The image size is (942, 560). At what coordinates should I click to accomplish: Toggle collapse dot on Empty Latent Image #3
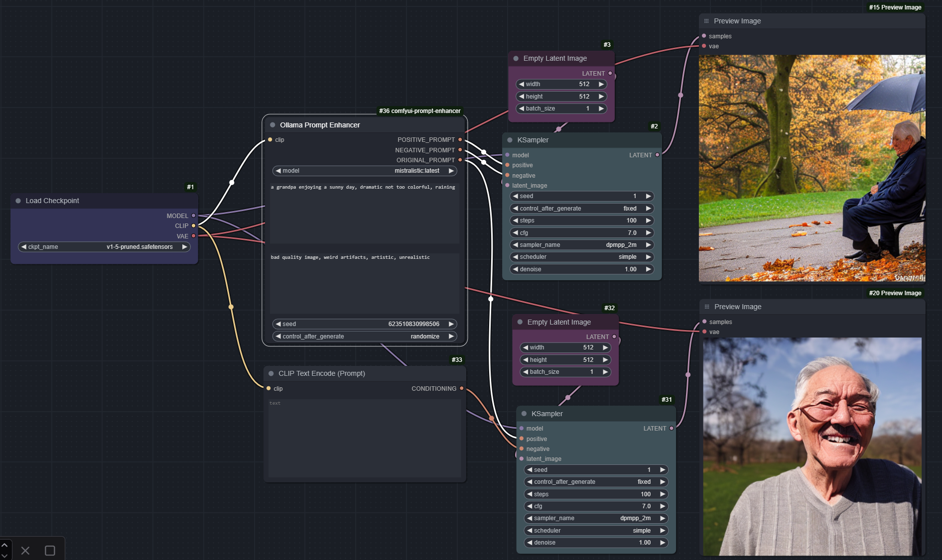click(516, 58)
